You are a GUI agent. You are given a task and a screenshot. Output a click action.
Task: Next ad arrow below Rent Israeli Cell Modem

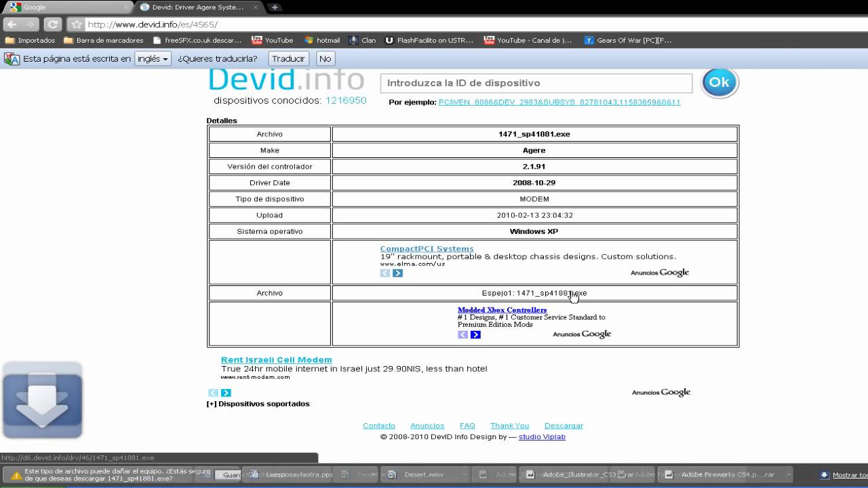[226, 393]
